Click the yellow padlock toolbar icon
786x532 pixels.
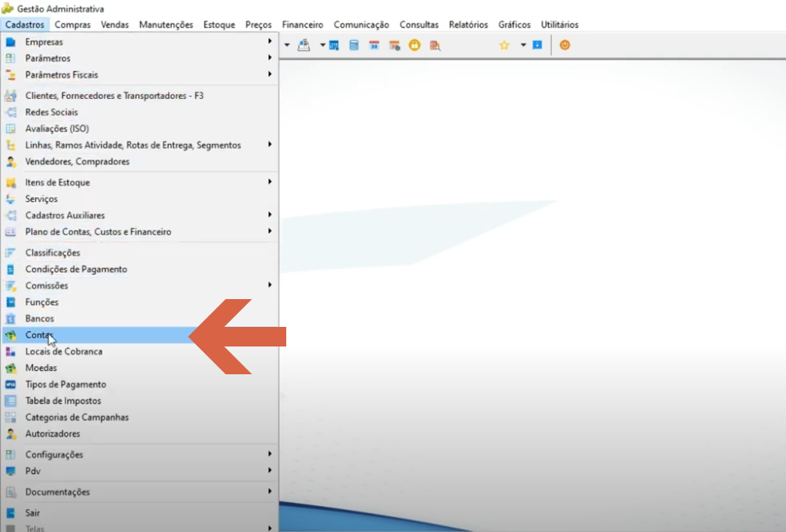click(415, 45)
